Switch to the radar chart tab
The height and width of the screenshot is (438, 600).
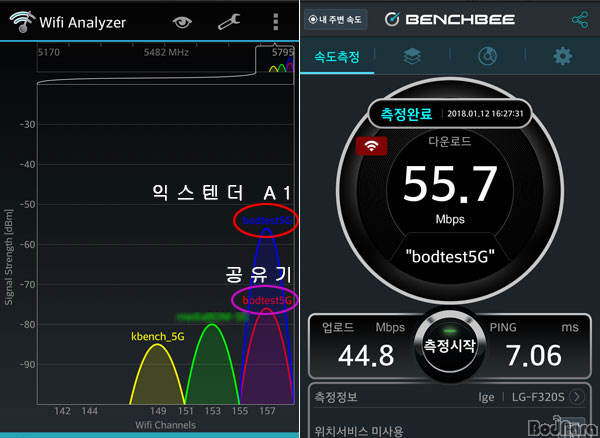point(488,57)
